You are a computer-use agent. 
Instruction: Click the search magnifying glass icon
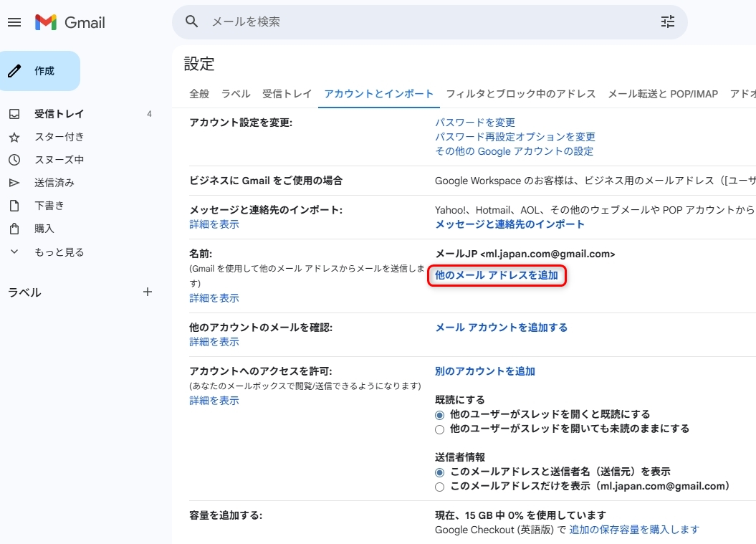pyautogui.click(x=191, y=22)
